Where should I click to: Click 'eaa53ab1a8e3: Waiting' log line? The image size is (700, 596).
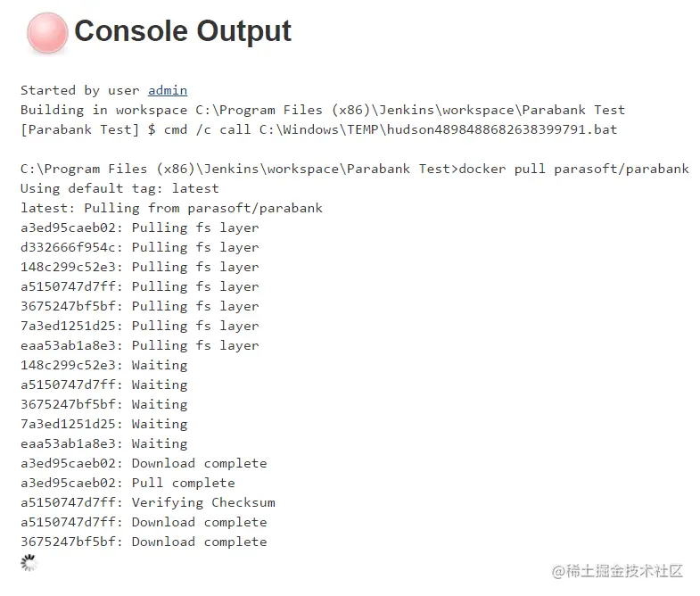pyautogui.click(x=104, y=443)
